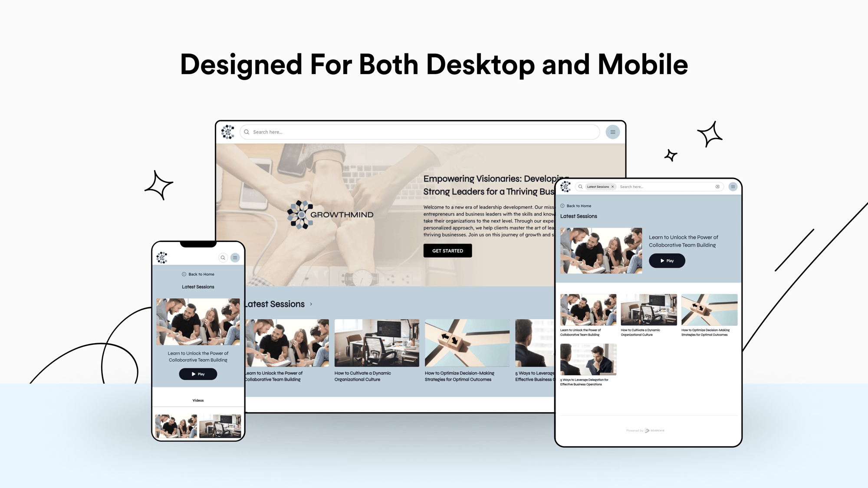Click the GrowthMind logo icon
Image resolution: width=868 pixels, height=488 pixels.
(x=228, y=131)
